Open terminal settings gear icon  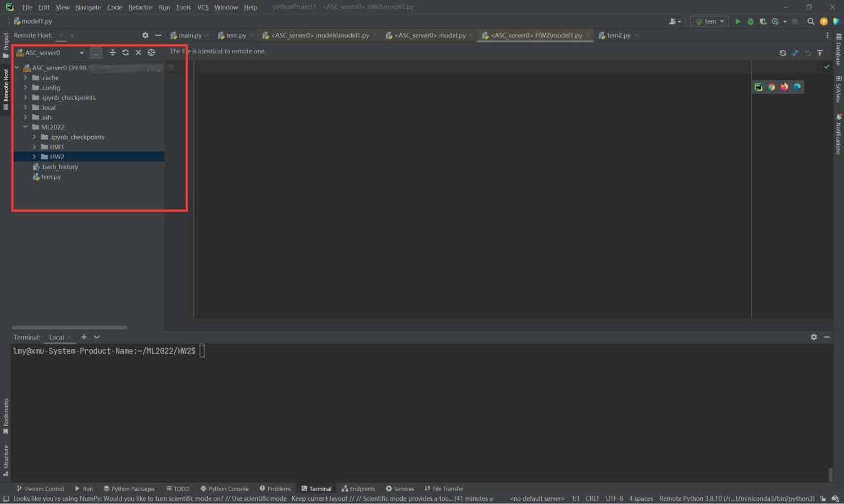tap(814, 337)
